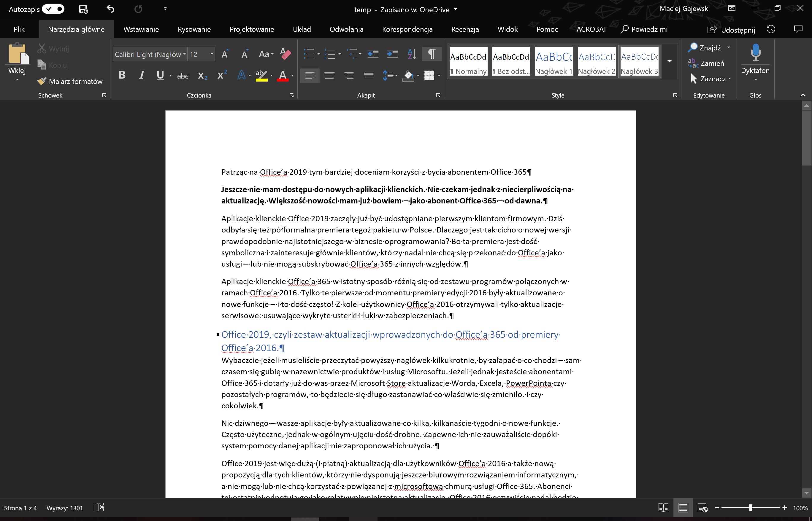Click the multilevel list icon

[x=352, y=54]
